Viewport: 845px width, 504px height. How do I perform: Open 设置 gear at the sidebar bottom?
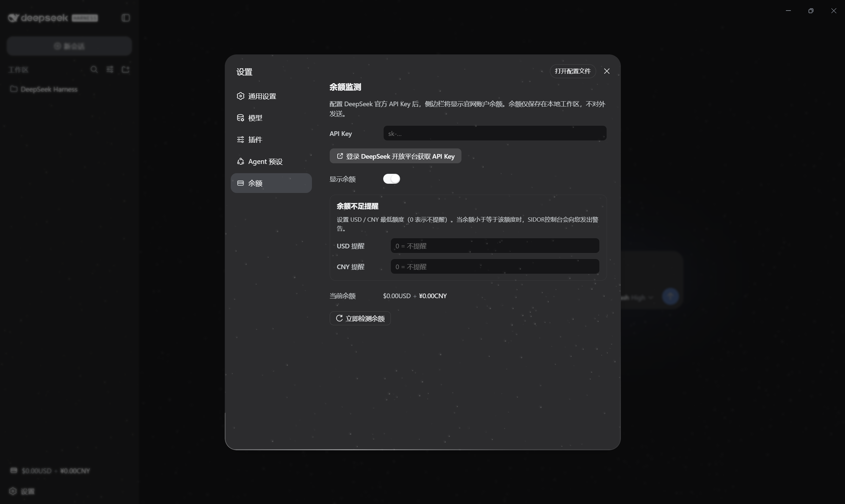point(22,491)
